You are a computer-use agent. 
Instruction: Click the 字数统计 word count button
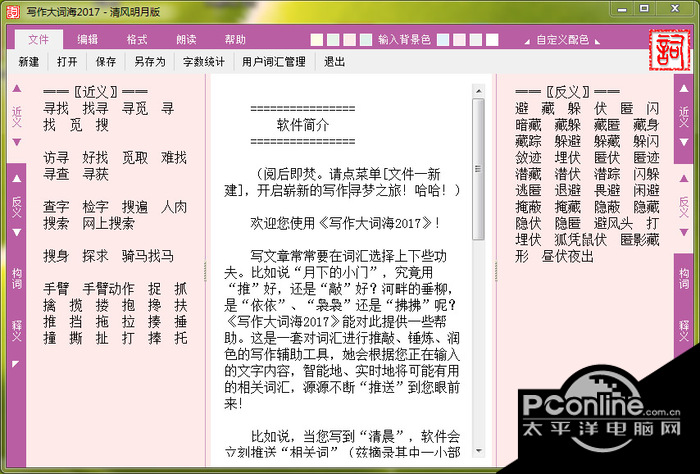click(204, 62)
